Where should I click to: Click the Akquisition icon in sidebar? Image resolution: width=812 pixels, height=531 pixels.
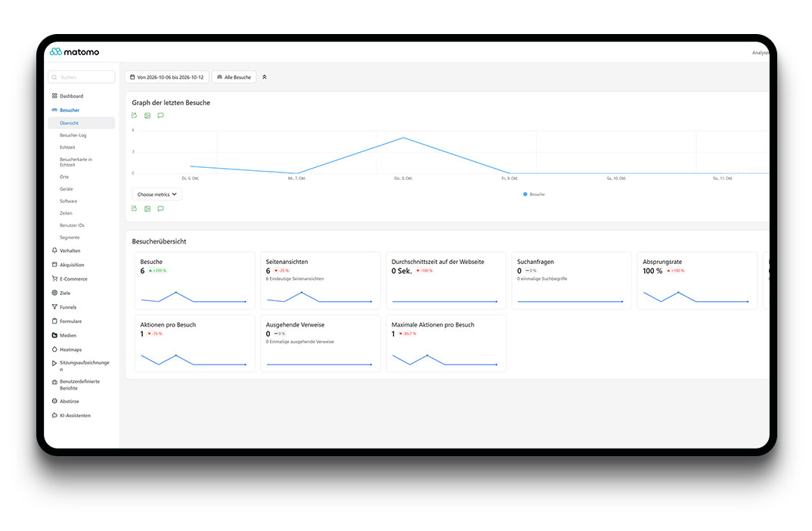pos(54,264)
